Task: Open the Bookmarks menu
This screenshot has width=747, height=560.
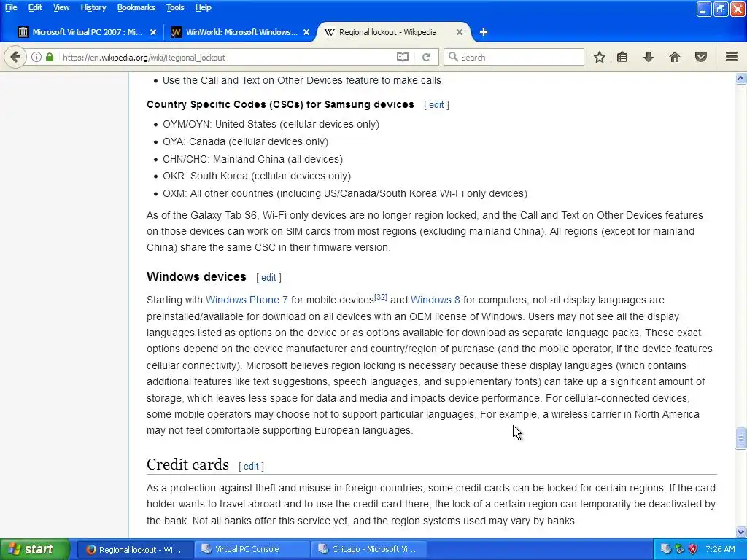Action: (x=136, y=7)
